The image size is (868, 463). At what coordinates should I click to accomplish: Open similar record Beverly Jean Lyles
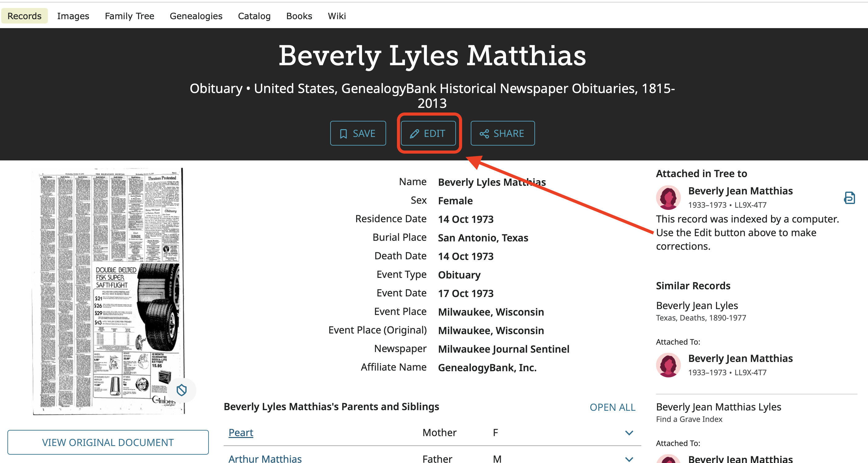point(697,305)
